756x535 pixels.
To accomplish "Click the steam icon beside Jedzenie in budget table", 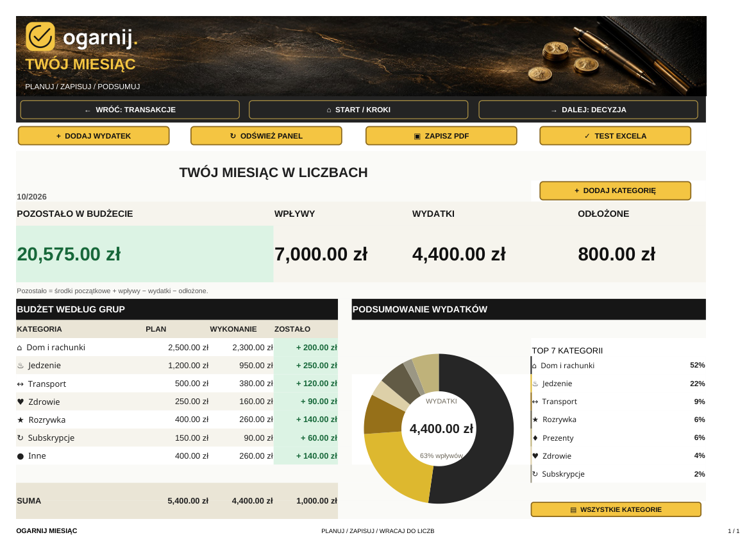I will point(21,366).
